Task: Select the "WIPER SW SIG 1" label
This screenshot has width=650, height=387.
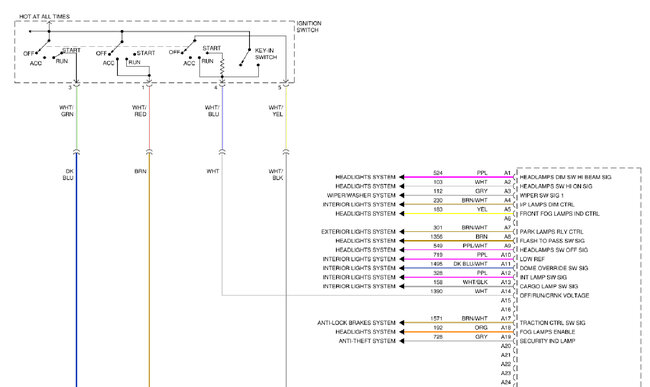Action: pyautogui.click(x=541, y=195)
